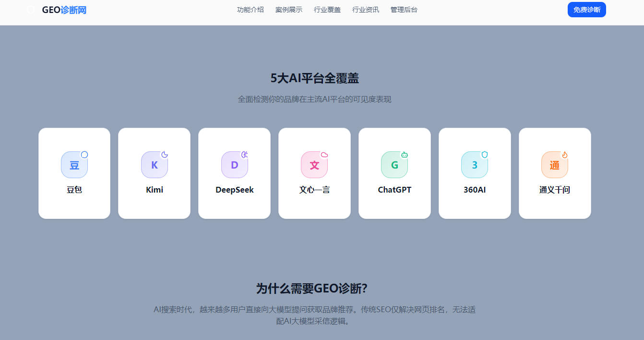Viewport: 644px width, 340px height.
Task: Select the Kimi label text
Action: tap(155, 190)
